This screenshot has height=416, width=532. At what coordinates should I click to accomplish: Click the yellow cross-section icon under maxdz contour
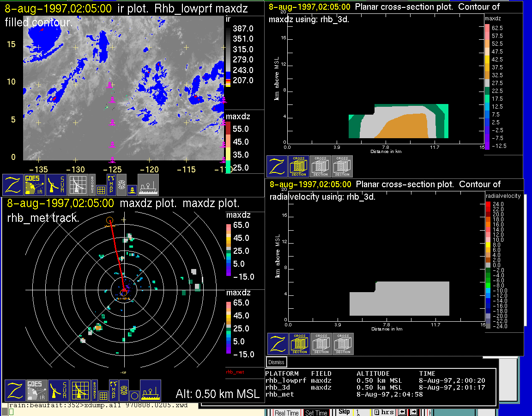(299, 166)
